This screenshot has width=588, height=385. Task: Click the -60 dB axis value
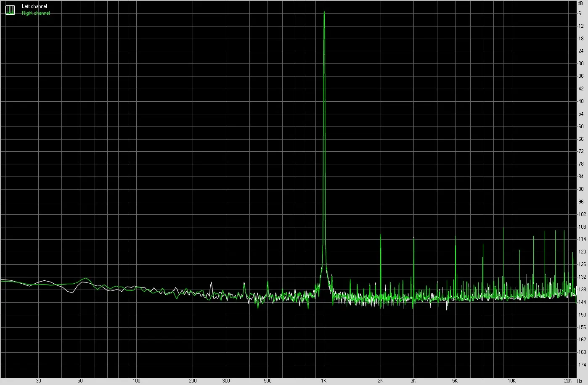coord(580,127)
